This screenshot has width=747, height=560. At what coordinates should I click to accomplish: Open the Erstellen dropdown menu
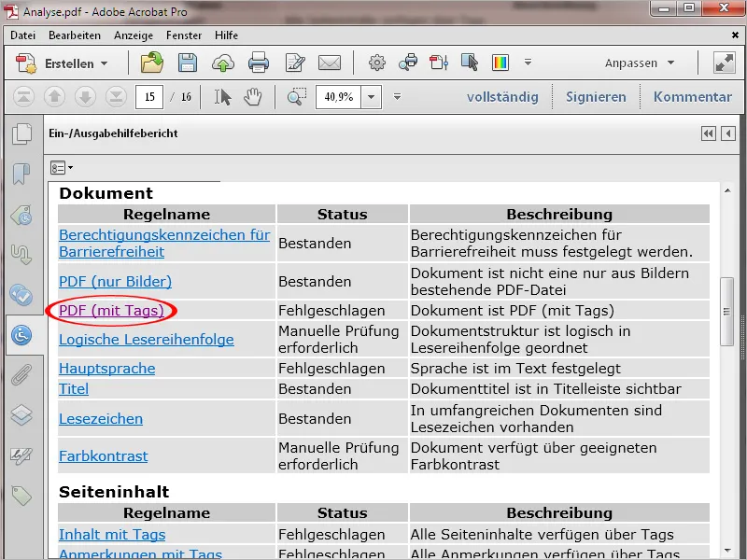pyautogui.click(x=77, y=63)
